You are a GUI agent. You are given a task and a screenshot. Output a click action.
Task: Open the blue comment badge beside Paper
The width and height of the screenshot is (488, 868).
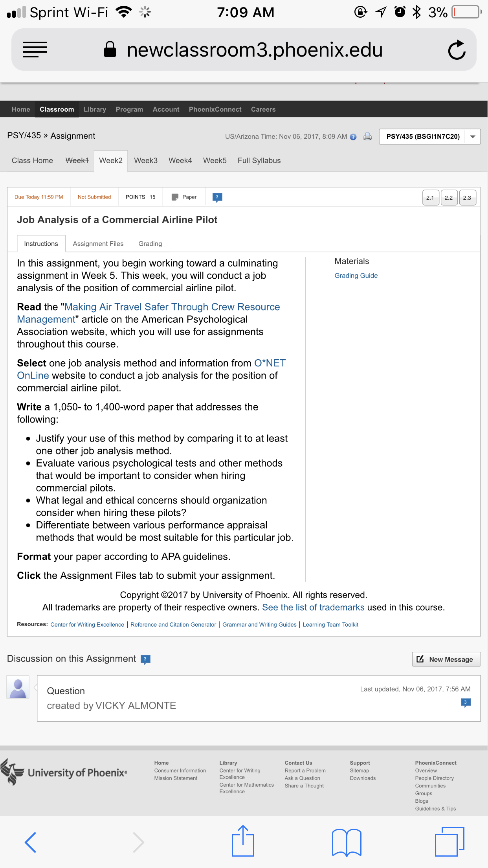pyautogui.click(x=217, y=197)
